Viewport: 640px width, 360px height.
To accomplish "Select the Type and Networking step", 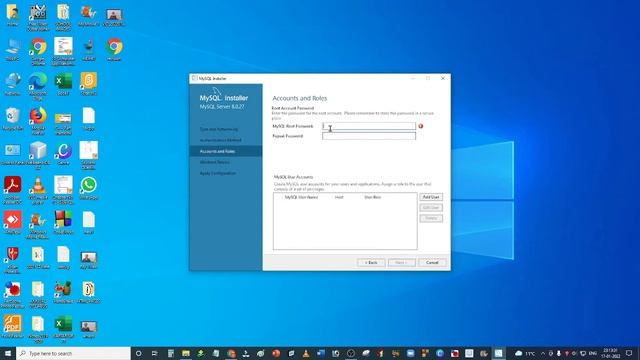I will point(219,129).
